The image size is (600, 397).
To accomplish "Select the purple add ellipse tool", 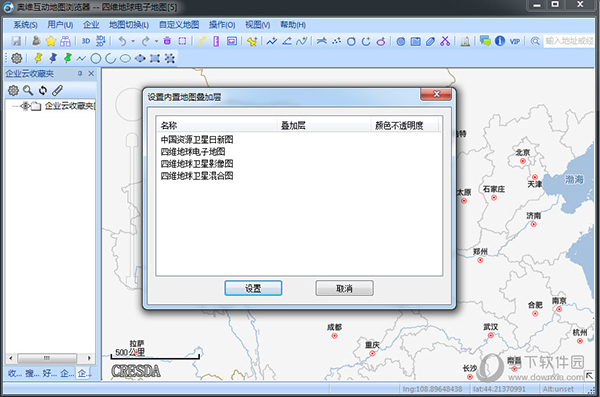I will [381, 41].
